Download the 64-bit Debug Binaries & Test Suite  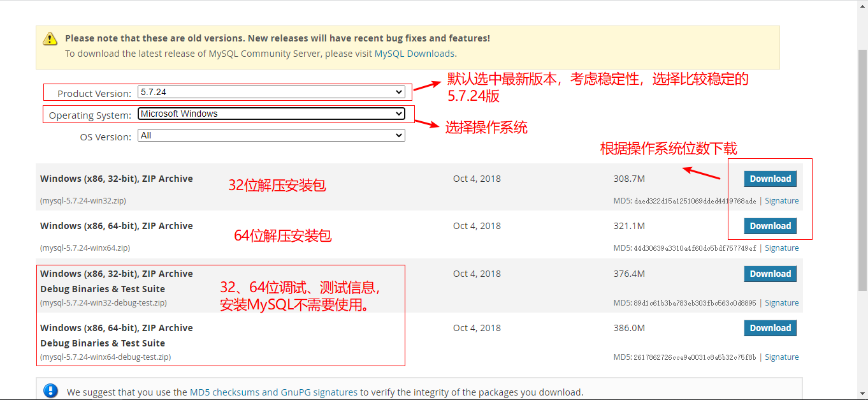tap(770, 328)
